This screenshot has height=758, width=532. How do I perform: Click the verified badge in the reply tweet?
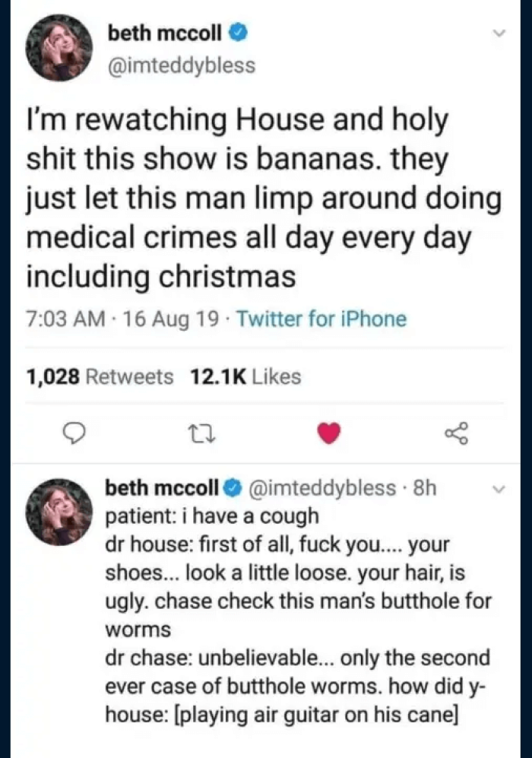[x=234, y=487]
